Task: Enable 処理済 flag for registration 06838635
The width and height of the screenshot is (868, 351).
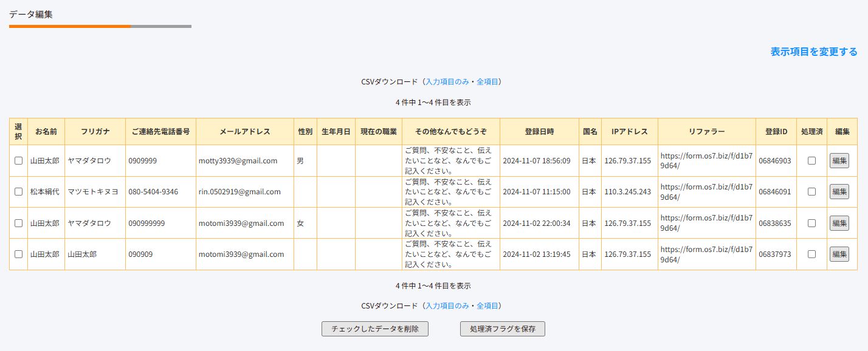Action: point(811,223)
